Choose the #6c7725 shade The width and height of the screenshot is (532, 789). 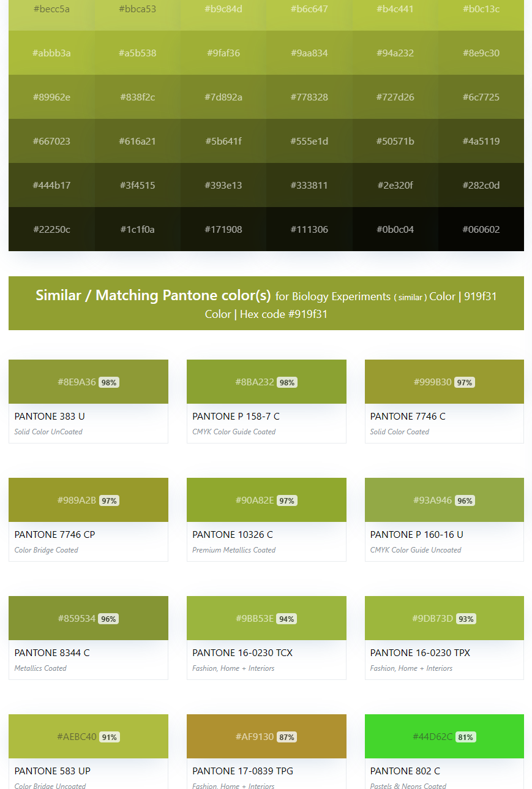coord(481,97)
